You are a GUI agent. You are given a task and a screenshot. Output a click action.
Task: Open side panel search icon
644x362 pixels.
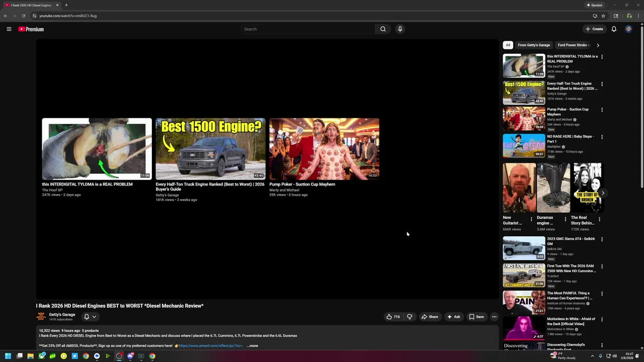(x=616, y=16)
